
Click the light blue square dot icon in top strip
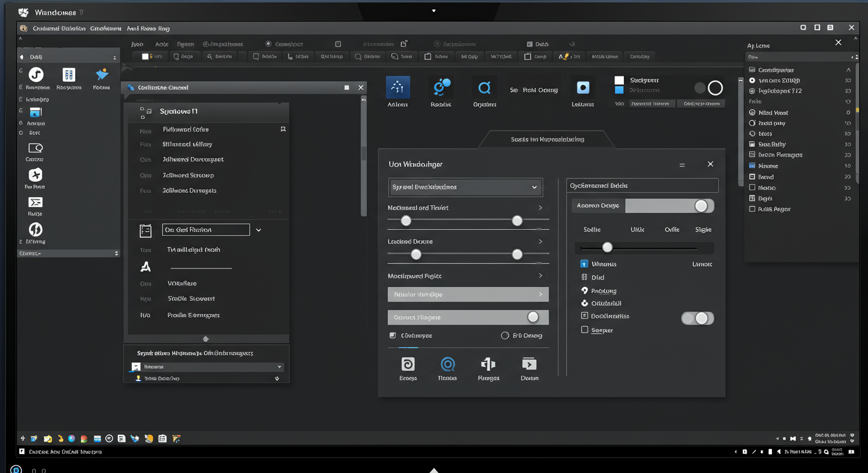coord(583,88)
